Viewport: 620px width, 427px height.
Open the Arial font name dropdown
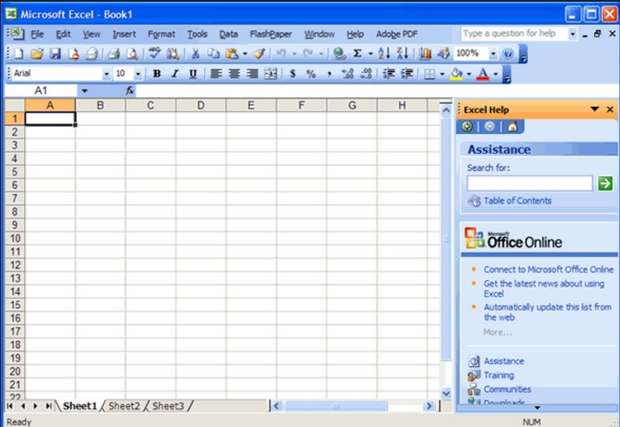coord(106,74)
